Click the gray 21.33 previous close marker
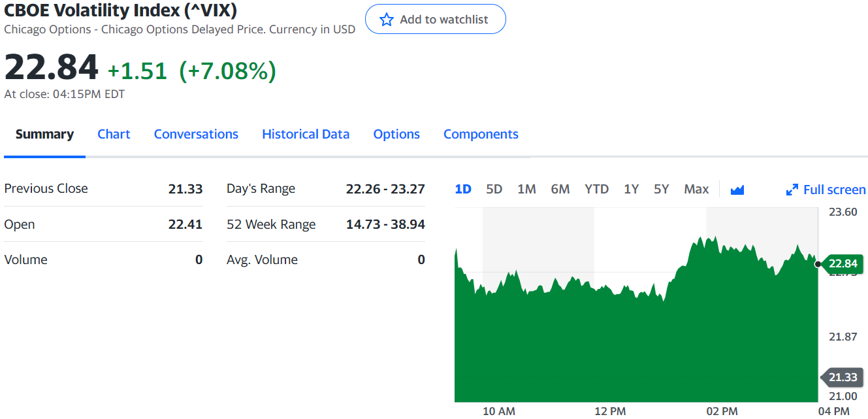868x419 pixels. [842, 377]
